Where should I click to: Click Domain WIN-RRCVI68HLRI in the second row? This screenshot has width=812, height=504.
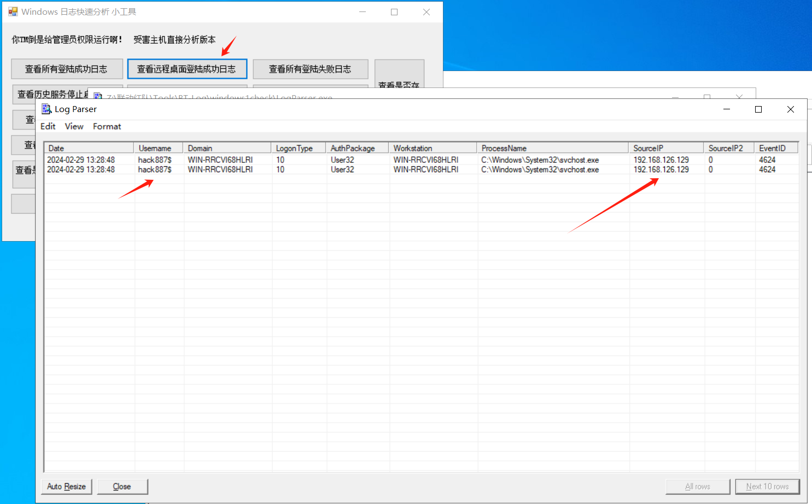[220, 169]
